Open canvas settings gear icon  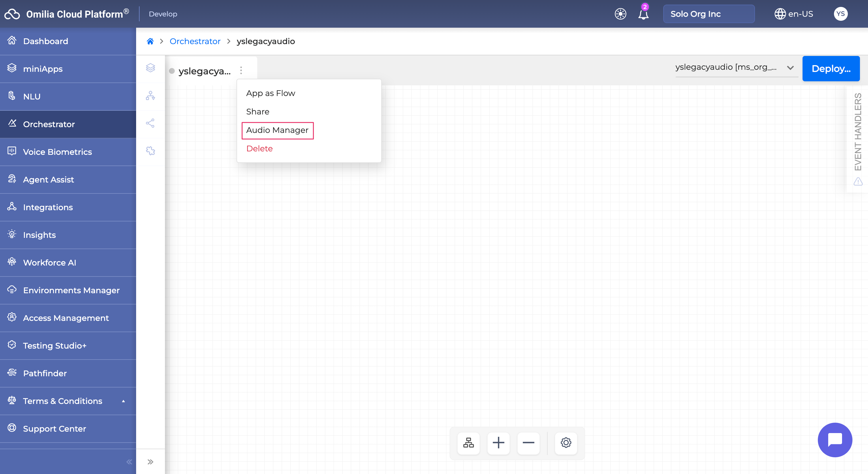point(566,443)
